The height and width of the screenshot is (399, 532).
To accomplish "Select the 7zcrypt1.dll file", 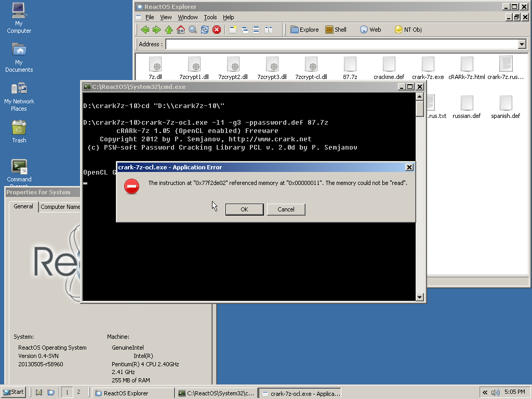I will 194,68.
